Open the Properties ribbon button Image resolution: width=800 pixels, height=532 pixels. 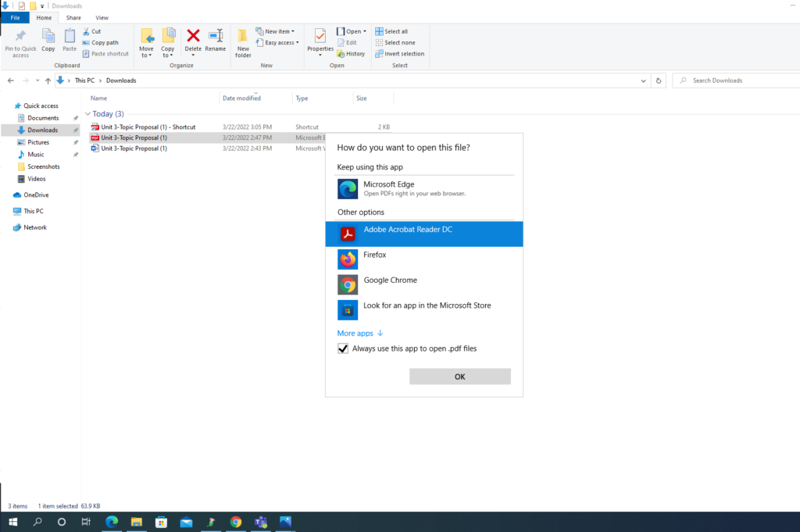pos(320,41)
